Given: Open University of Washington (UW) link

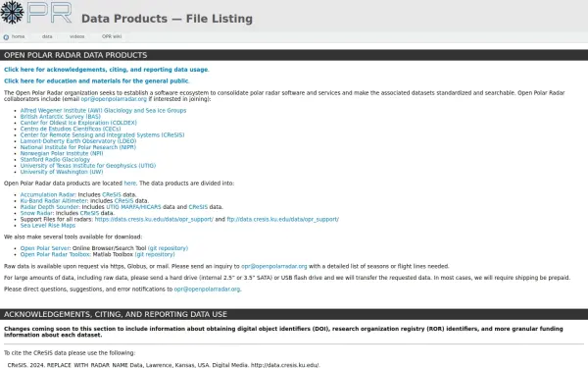Looking at the screenshot, I should (62, 172).
